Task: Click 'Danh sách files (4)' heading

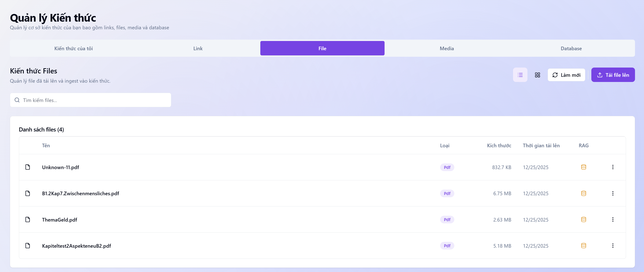Action: click(41, 129)
